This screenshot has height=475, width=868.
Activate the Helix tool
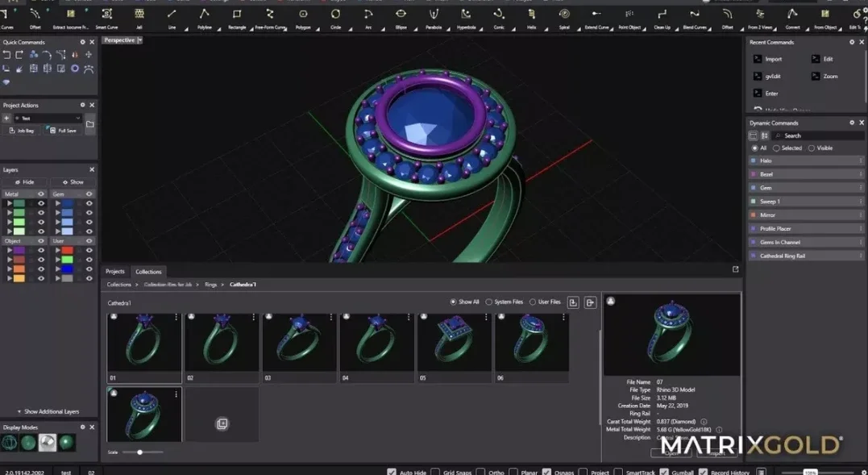click(x=531, y=18)
